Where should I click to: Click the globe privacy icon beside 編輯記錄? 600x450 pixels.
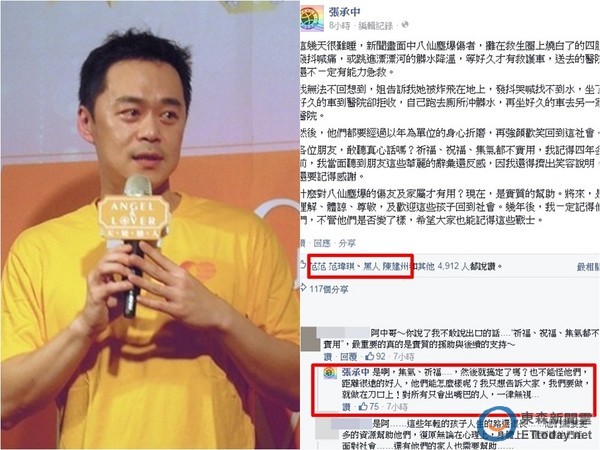tap(405, 25)
